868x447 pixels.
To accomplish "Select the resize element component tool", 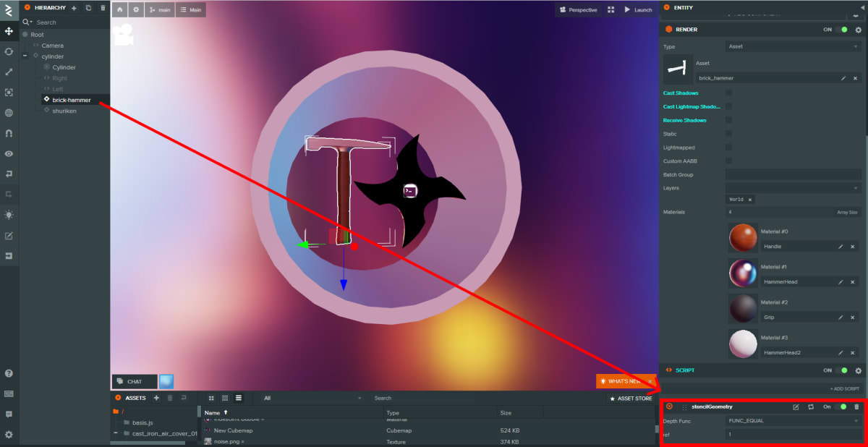I will [x=9, y=93].
